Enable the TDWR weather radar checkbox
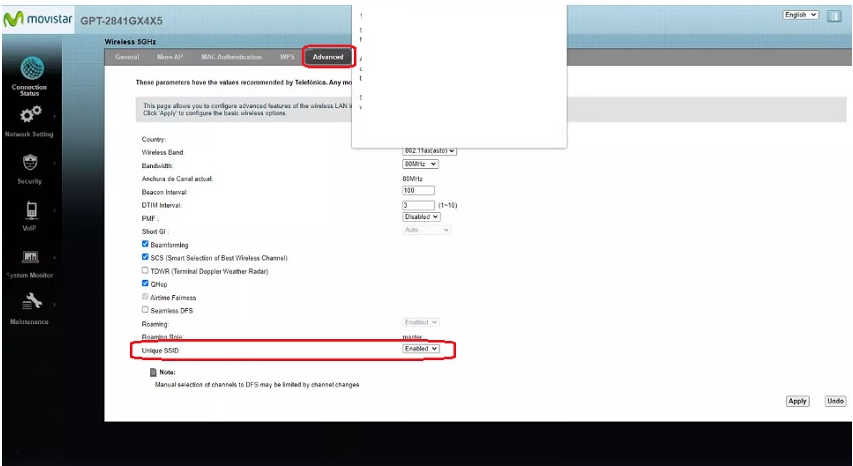853x466 pixels. click(146, 270)
